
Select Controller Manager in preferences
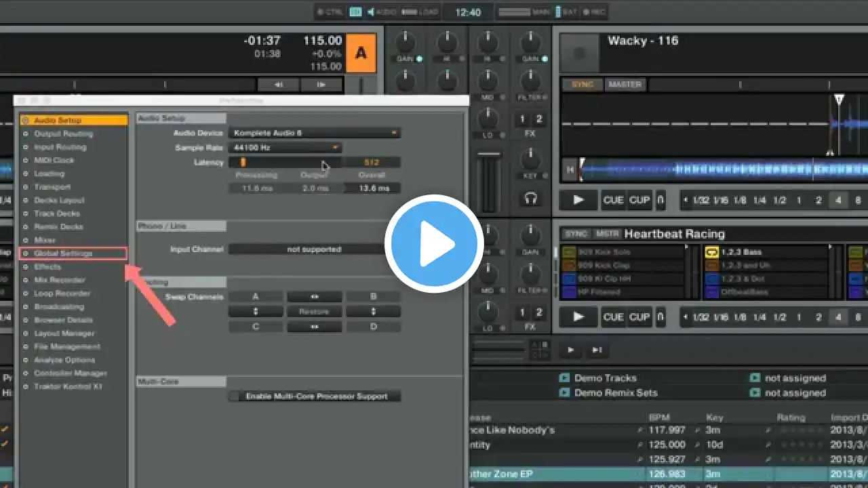(x=71, y=373)
